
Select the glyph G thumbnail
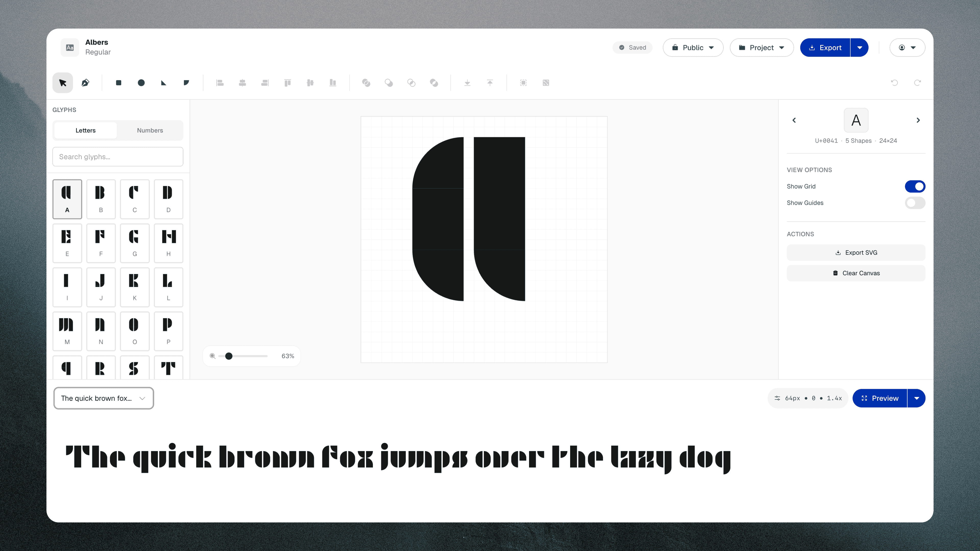point(135,243)
